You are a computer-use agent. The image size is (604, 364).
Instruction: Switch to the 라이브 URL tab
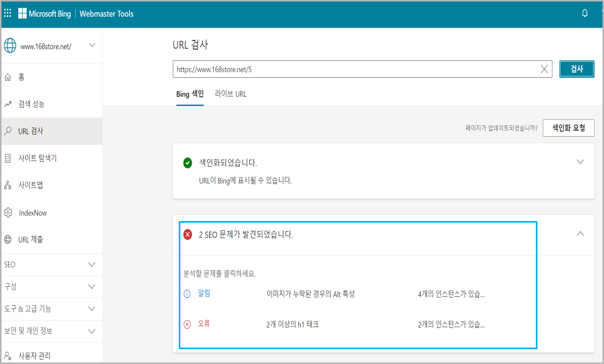[x=231, y=94]
